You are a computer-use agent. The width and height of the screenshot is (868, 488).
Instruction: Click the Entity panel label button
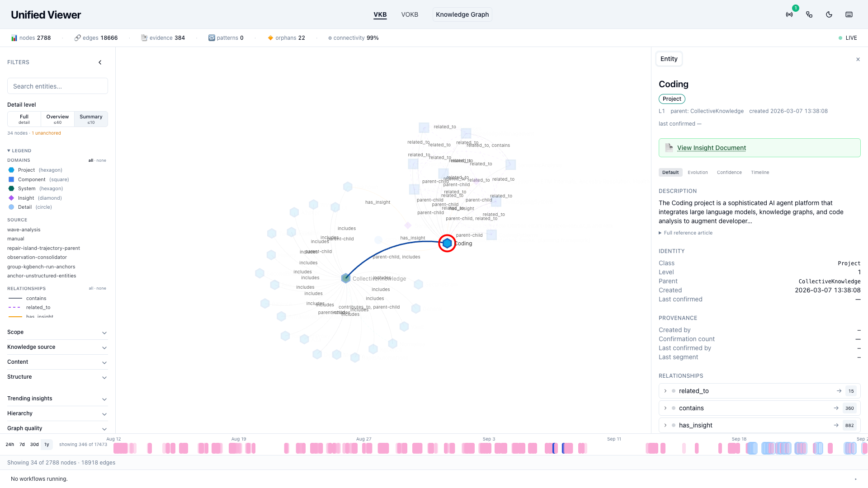point(669,59)
